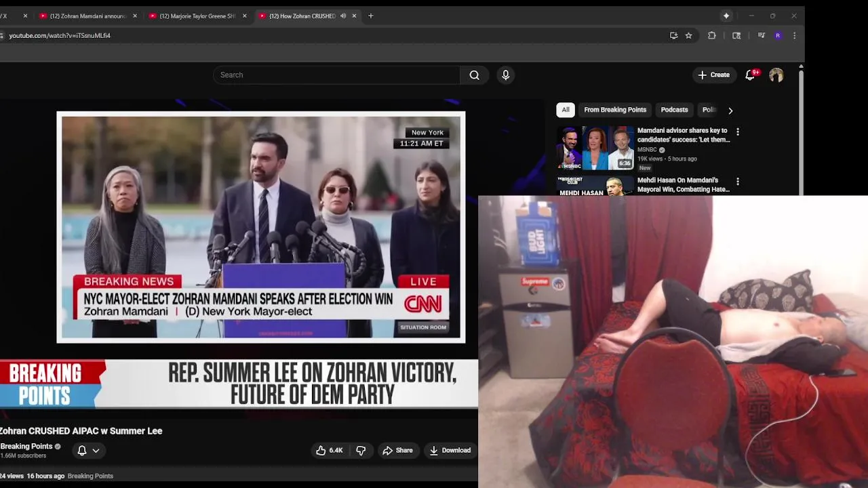Open Mehdi Hasan On Mamdani's video title
The image size is (868, 488).
[x=684, y=185]
